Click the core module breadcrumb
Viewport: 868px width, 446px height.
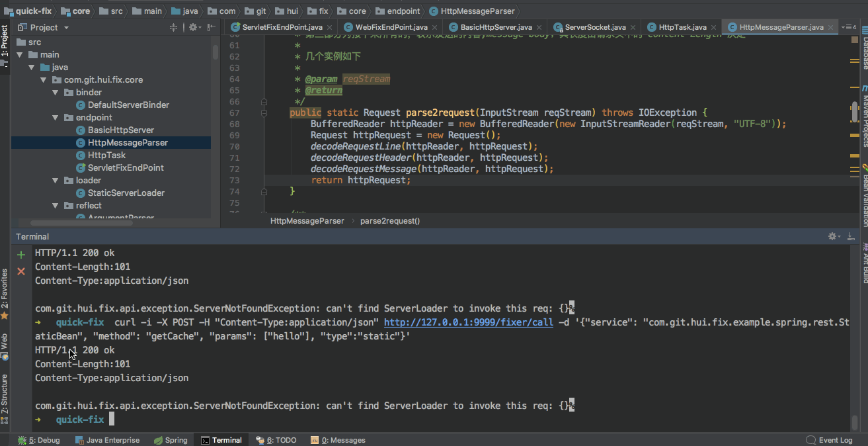75,11
